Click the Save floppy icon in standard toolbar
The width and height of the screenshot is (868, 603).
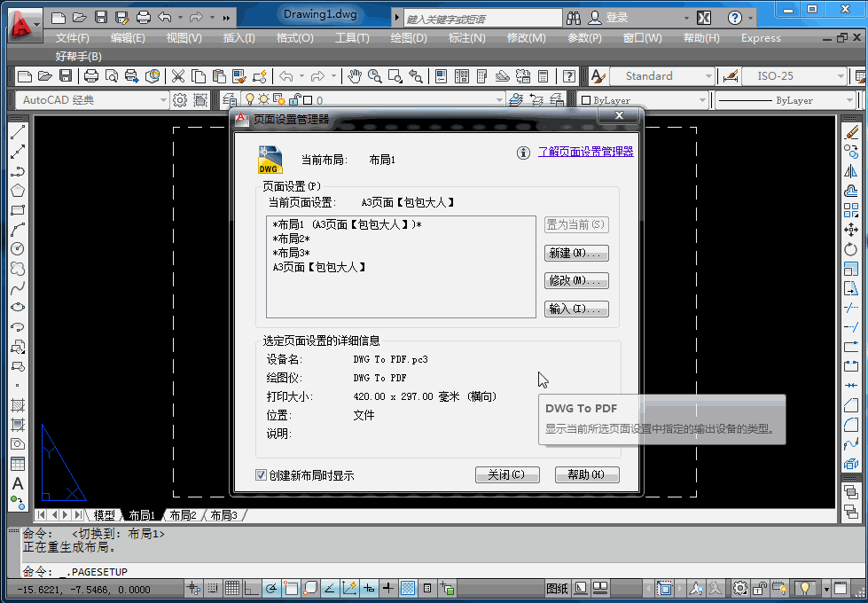66,76
